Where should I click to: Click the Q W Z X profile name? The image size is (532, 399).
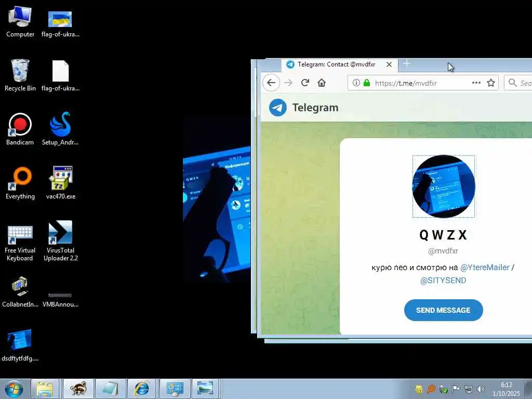tap(443, 235)
